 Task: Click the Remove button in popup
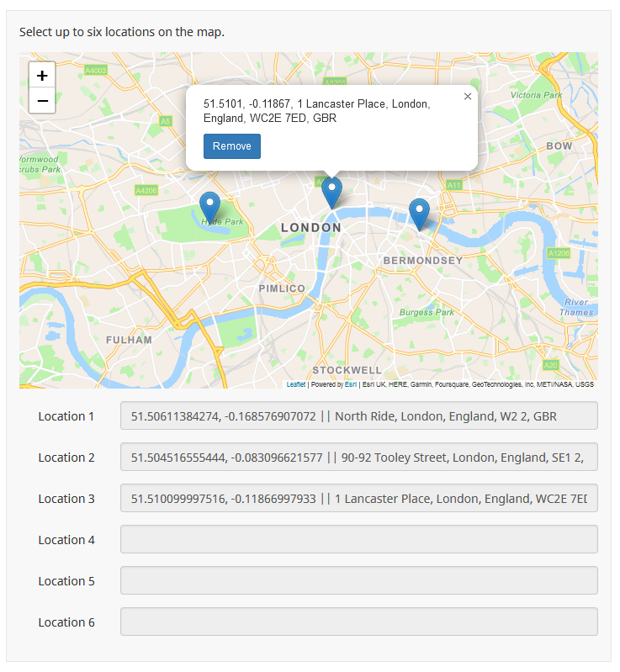click(231, 146)
